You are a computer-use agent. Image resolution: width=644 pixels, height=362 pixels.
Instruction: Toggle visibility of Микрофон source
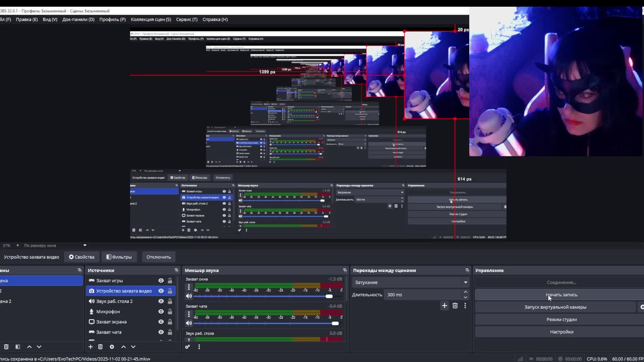[161, 311]
